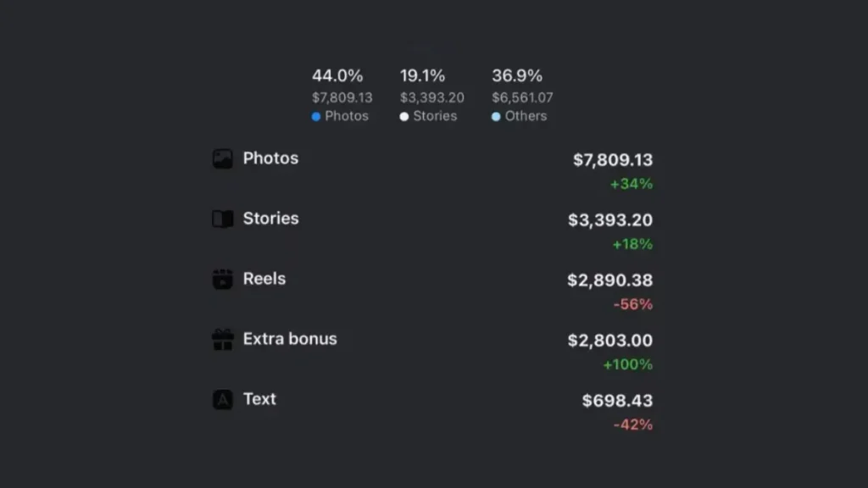Select the white Stories legend dot
Viewport: 868px width, 488px height.
point(404,117)
